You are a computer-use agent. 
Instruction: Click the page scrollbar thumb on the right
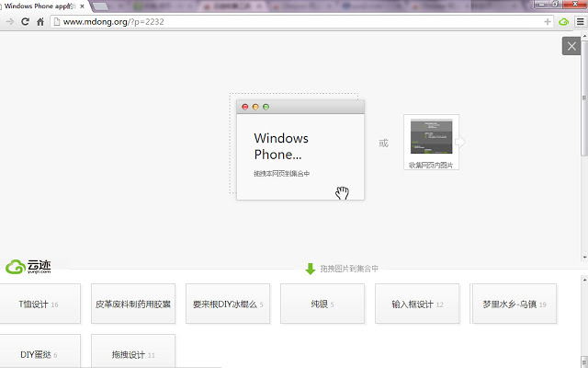(584, 98)
